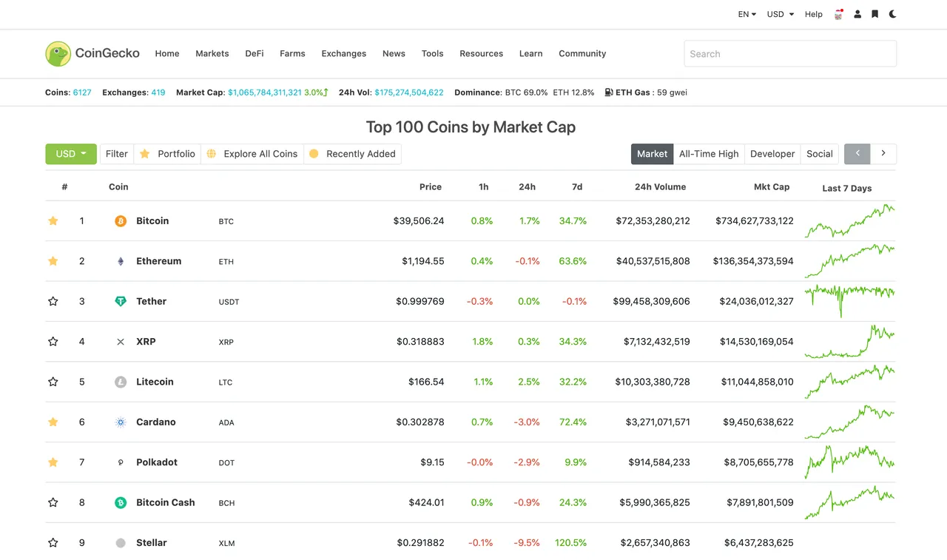Click the market cap value link
947x560 pixels.
[265, 92]
